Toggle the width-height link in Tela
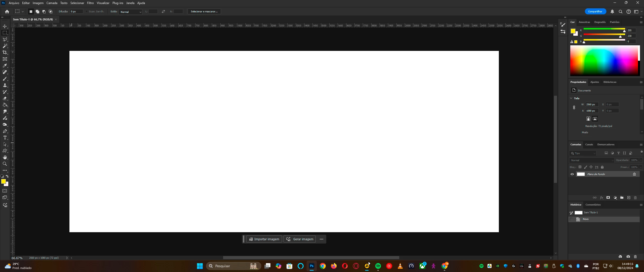Viewport: 644px width, 272px height. [574, 108]
